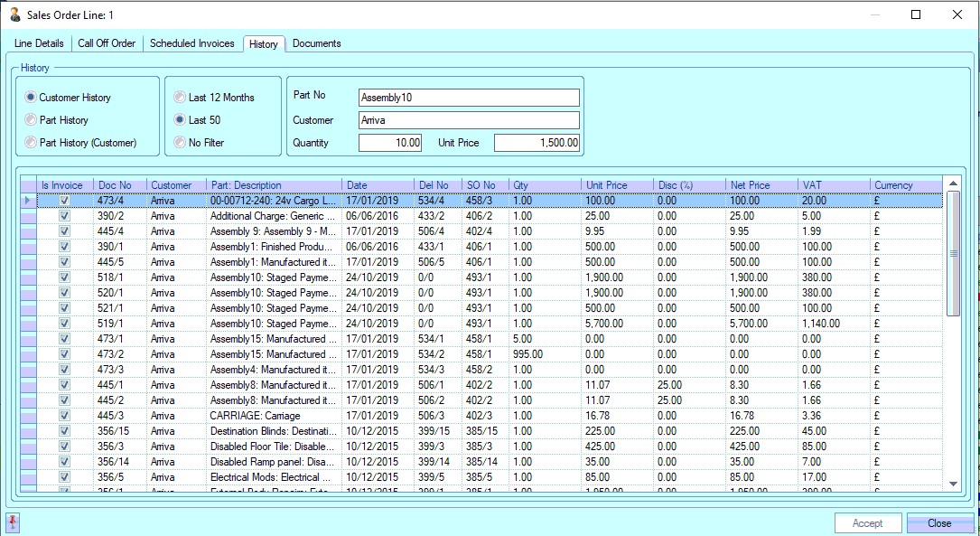Toggle Is Invoice checkbox for Doc 390/2
The image size is (980, 536).
click(x=64, y=216)
